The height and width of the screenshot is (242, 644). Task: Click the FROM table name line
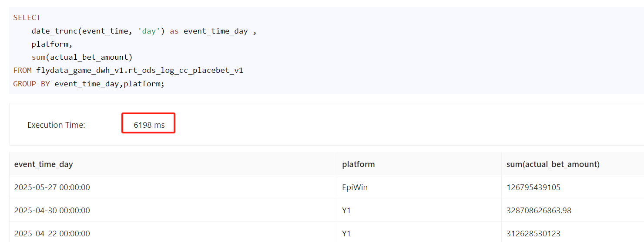pyautogui.click(x=128, y=70)
